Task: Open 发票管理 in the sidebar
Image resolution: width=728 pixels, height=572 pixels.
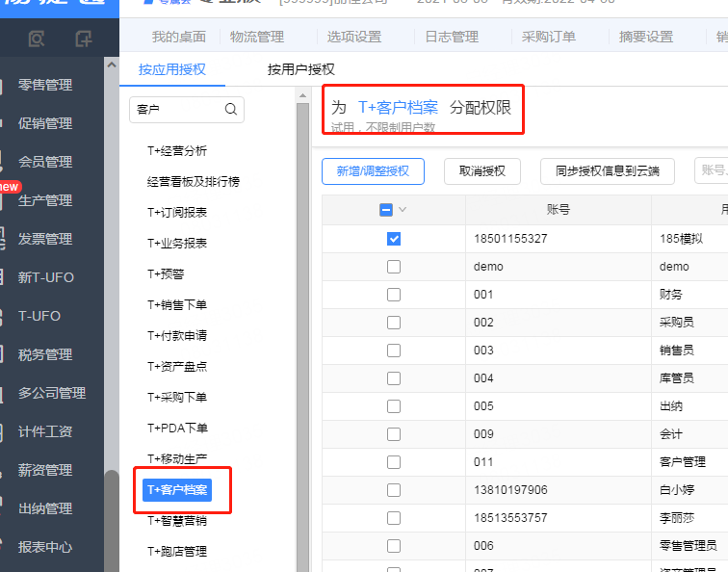Action: 45,239
